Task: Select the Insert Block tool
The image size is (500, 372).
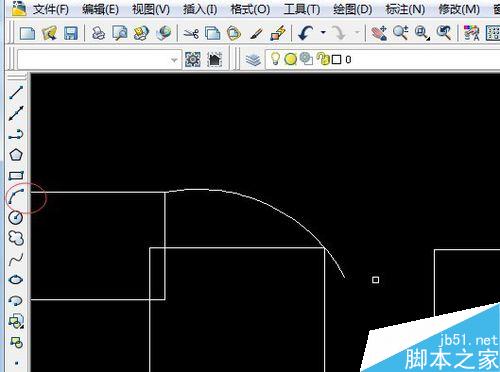Action: tap(16, 321)
